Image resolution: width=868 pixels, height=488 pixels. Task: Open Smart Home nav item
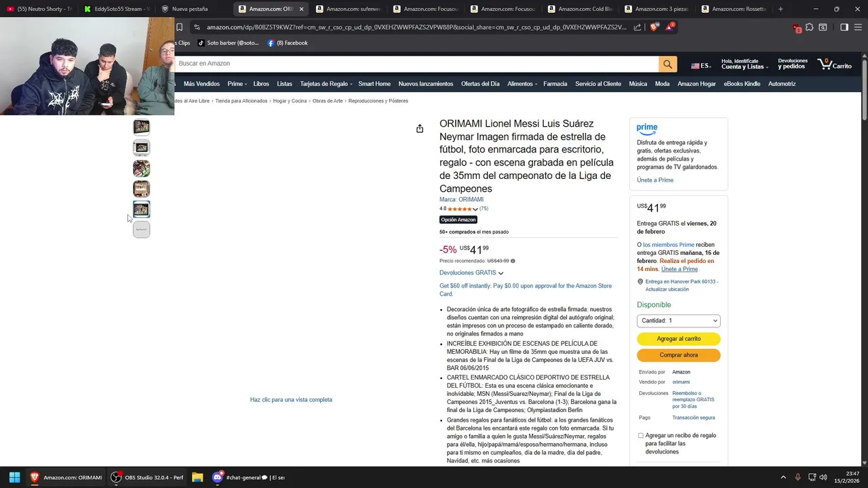[x=374, y=84]
